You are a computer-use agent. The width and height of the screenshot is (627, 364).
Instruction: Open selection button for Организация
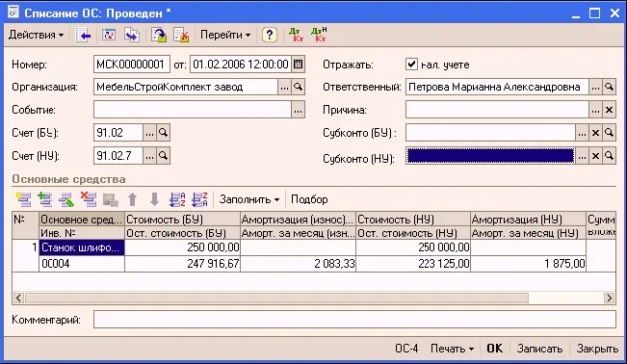pyautogui.click(x=284, y=87)
